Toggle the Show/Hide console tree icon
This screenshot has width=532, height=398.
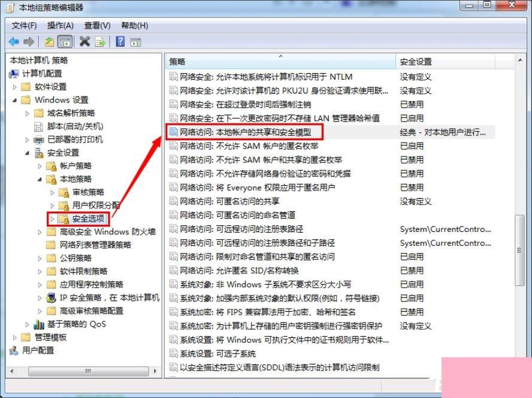click(65, 42)
